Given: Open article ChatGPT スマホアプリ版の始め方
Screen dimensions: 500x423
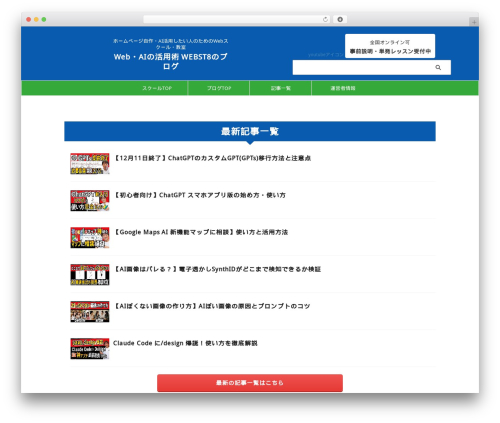Looking at the screenshot, I should (x=200, y=195).
